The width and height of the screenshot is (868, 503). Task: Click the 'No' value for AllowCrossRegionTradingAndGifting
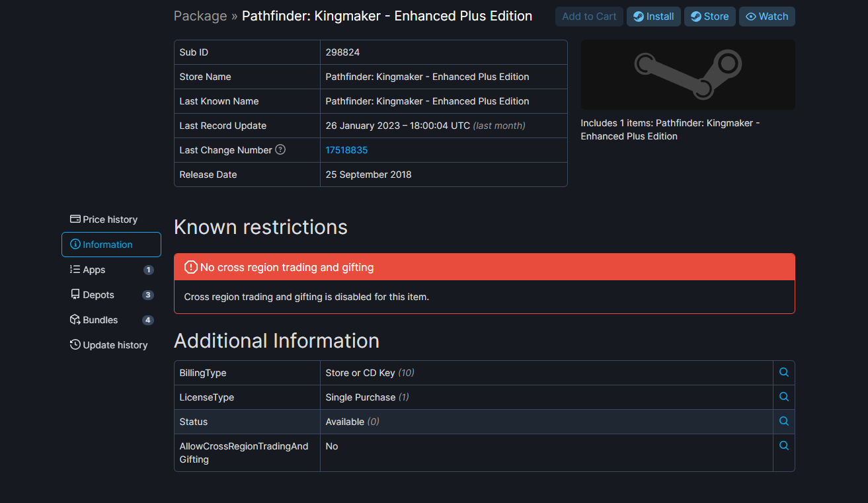tap(332, 446)
